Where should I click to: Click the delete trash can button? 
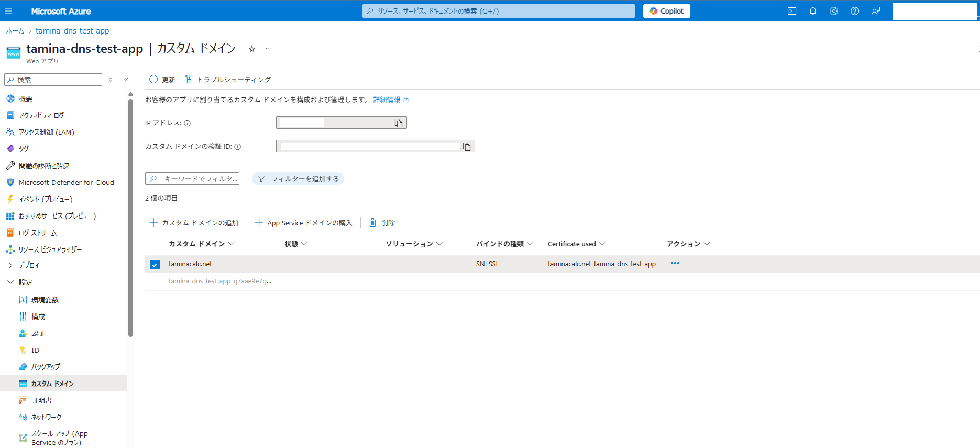click(x=382, y=223)
